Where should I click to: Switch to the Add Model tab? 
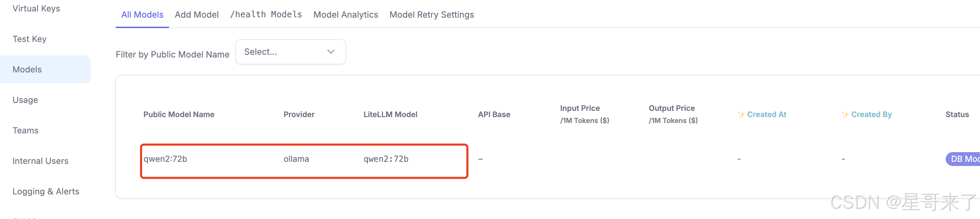(x=196, y=15)
